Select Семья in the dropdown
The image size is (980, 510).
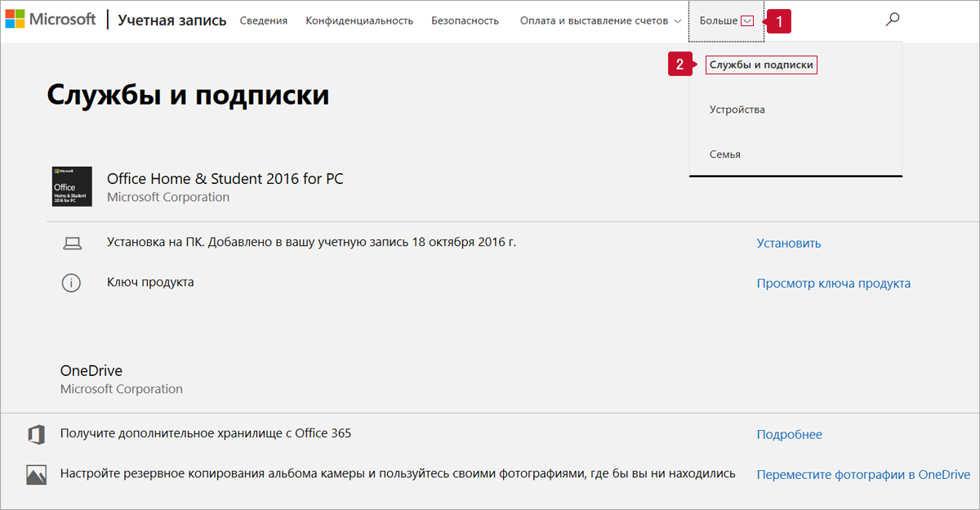pyautogui.click(x=724, y=154)
